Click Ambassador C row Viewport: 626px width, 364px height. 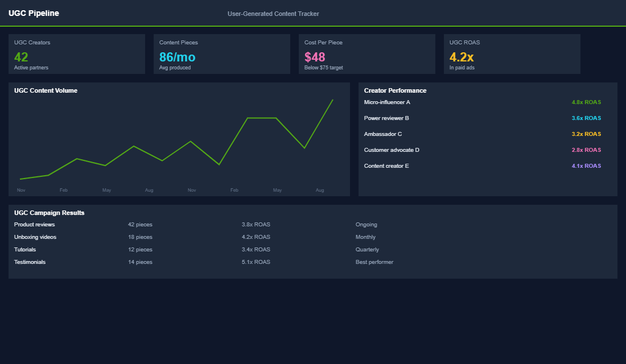click(383, 134)
